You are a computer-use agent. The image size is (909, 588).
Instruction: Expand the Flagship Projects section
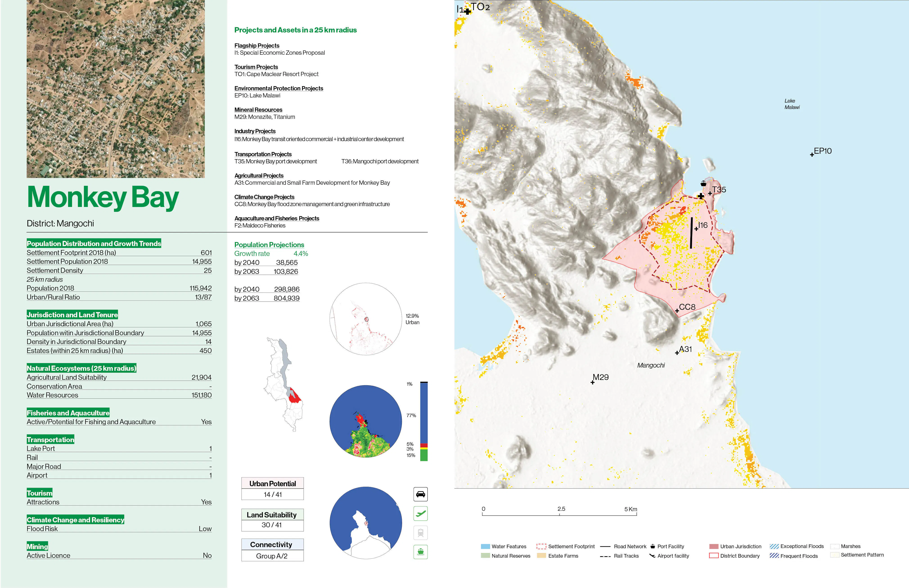pyautogui.click(x=257, y=45)
